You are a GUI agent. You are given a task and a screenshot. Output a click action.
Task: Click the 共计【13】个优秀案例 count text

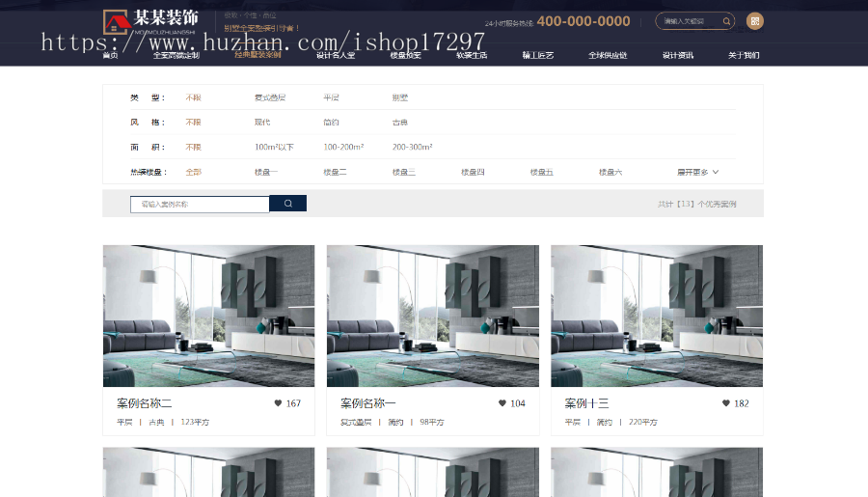tap(697, 204)
